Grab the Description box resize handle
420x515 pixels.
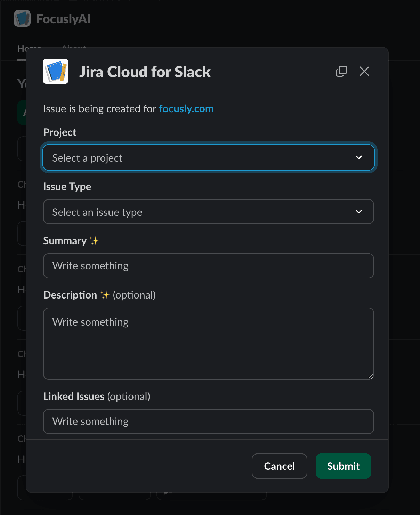click(370, 376)
